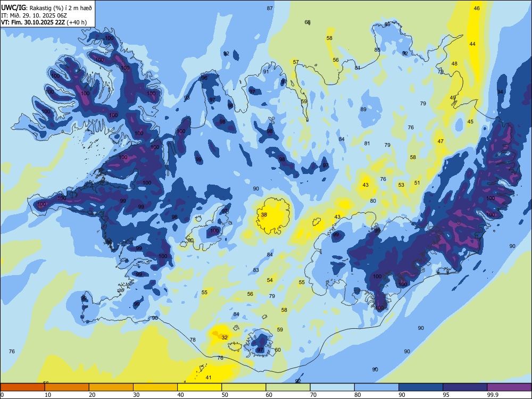532x399 pixels.
Task: Click the humidity value '93' on the map
Action: [187, 98]
